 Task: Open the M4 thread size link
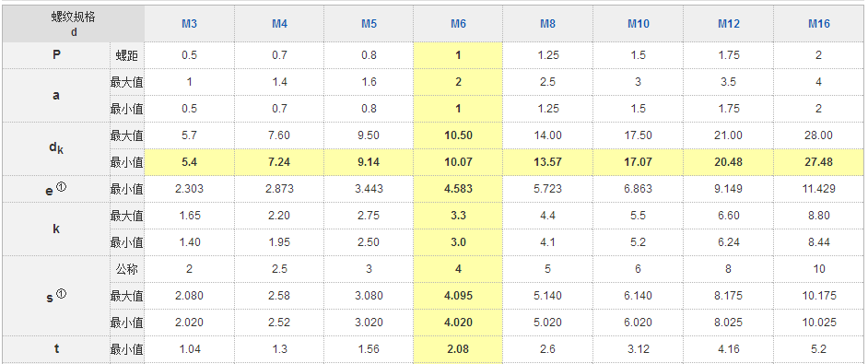279,24
